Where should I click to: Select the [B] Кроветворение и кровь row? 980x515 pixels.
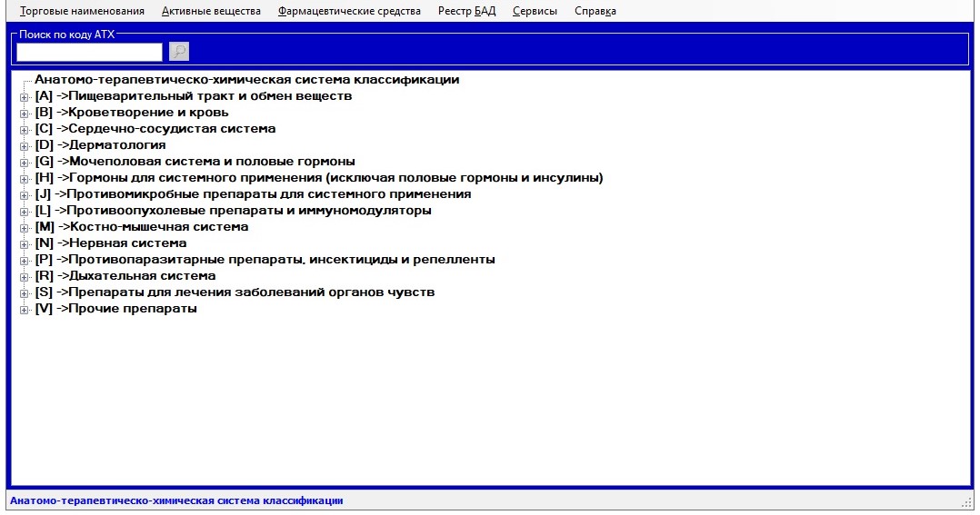pyautogui.click(x=132, y=113)
